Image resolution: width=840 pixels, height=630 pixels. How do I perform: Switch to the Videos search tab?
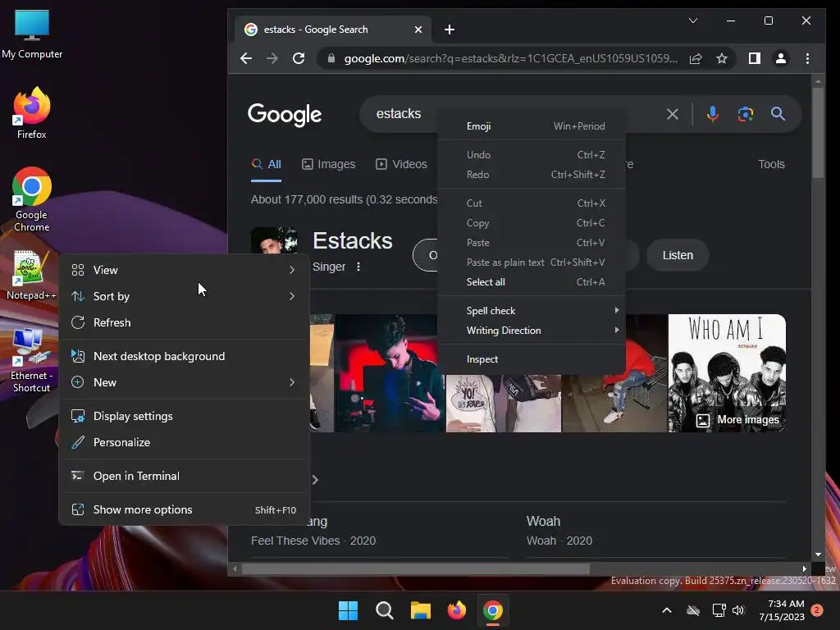click(x=401, y=164)
